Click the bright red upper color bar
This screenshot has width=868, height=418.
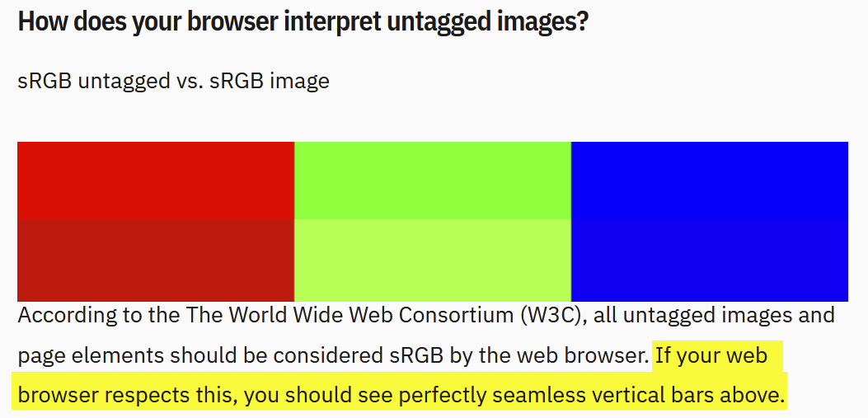pos(155,180)
